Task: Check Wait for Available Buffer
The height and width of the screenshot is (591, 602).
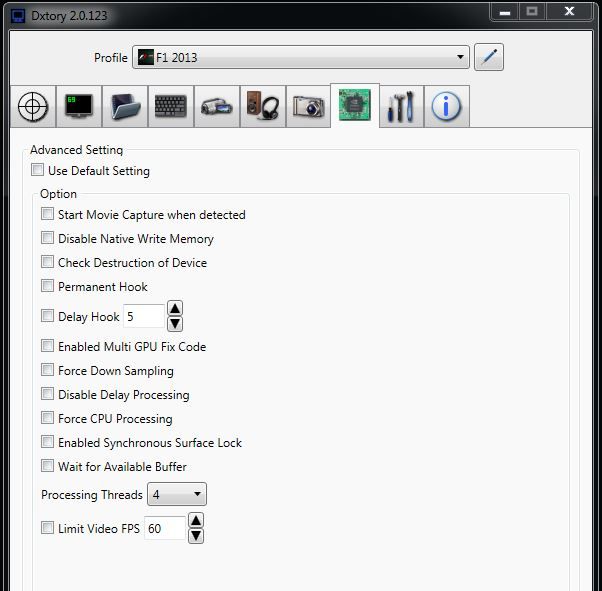Action: pos(47,466)
